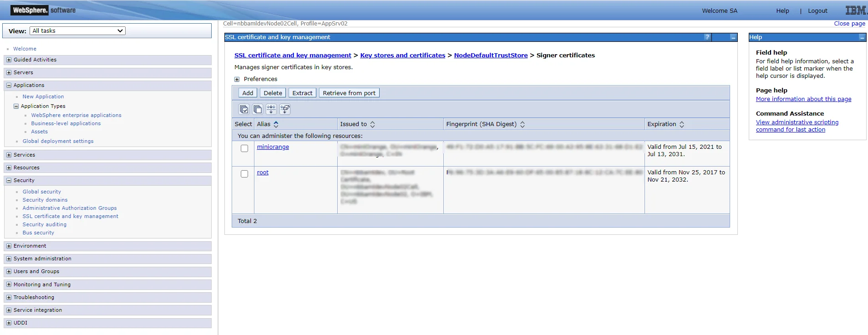The width and height of the screenshot is (868, 335).
Task: Open Security domains page
Action: (x=45, y=200)
